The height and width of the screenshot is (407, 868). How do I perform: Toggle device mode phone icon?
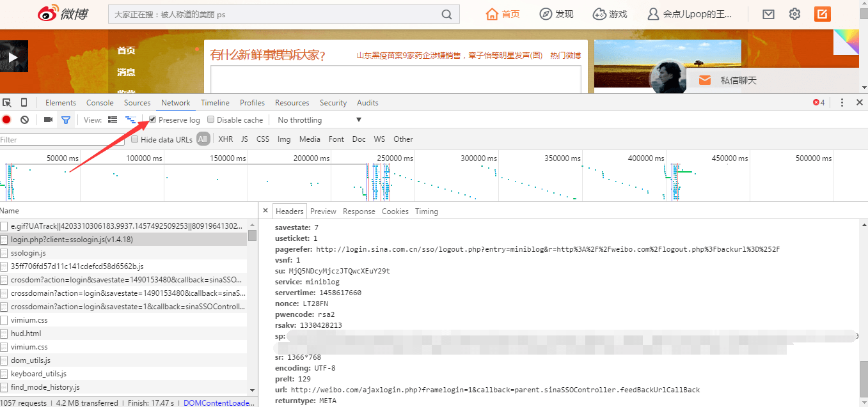tap(24, 102)
